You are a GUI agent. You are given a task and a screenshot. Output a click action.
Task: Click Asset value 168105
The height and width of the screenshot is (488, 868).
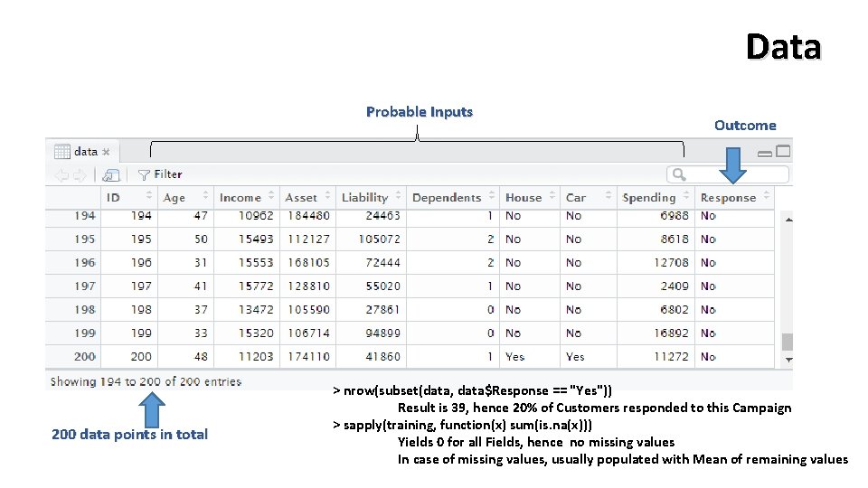(308, 262)
